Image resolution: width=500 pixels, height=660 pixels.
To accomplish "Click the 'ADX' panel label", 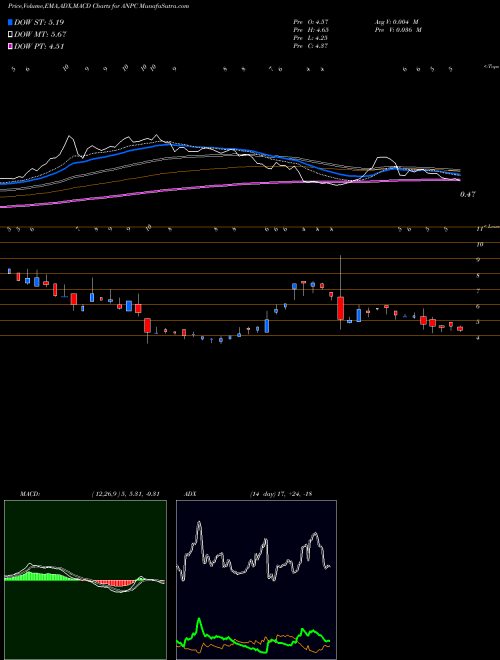I will (x=190, y=494).
